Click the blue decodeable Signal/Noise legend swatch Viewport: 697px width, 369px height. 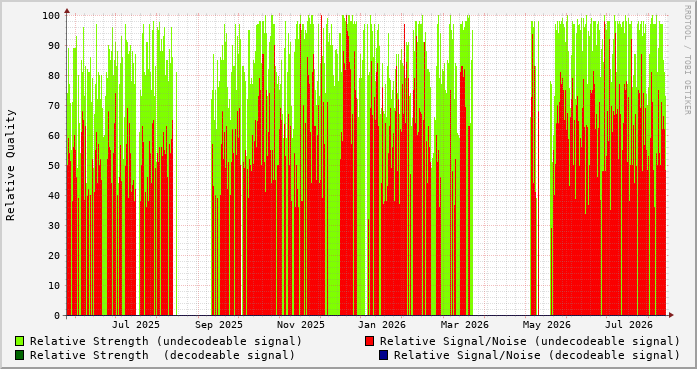(x=384, y=355)
